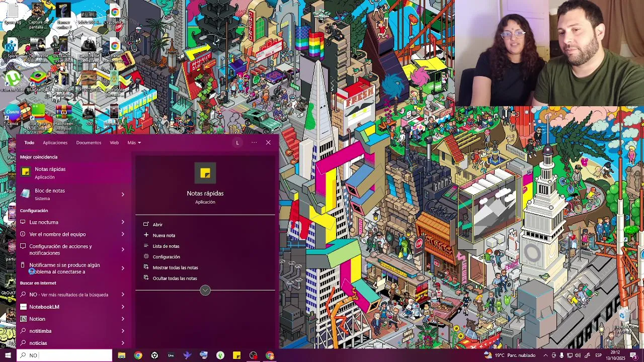Open the BlueStacks Multi-Instance desktop shortcut
Viewport: 644px width, 362px height.
[38, 116]
